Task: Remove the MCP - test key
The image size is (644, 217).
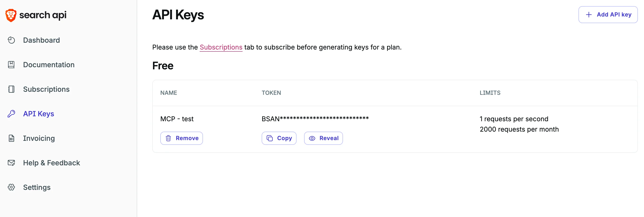Action: (x=182, y=138)
